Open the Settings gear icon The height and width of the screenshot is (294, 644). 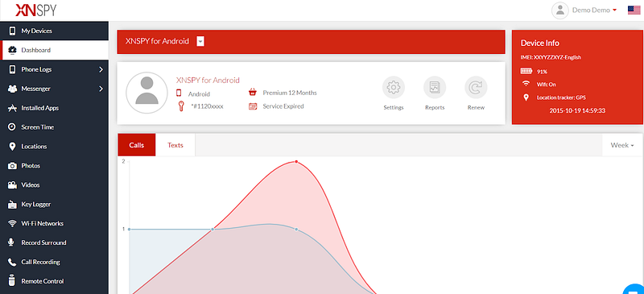pyautogui.click(x=394, y=88)
